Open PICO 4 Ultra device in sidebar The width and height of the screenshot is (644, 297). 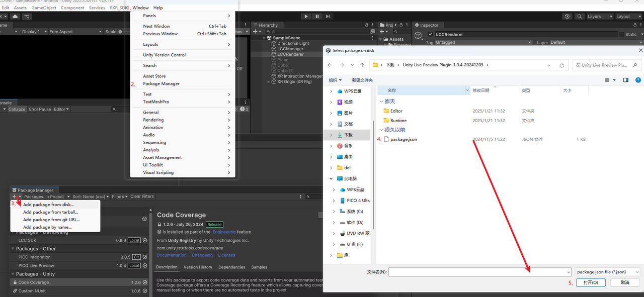(x=355, y=201)
